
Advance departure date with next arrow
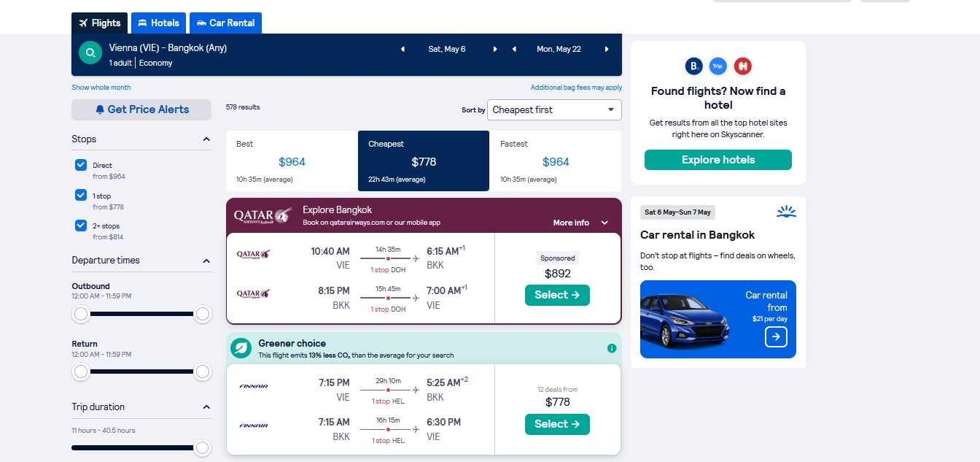pyautogui.click(x=495, y=49)
